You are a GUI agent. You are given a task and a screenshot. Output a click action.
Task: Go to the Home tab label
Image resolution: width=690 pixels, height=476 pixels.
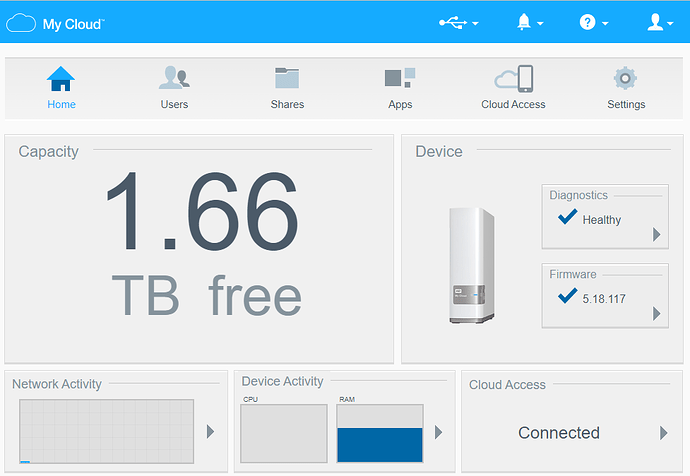(x=61, y=105)
